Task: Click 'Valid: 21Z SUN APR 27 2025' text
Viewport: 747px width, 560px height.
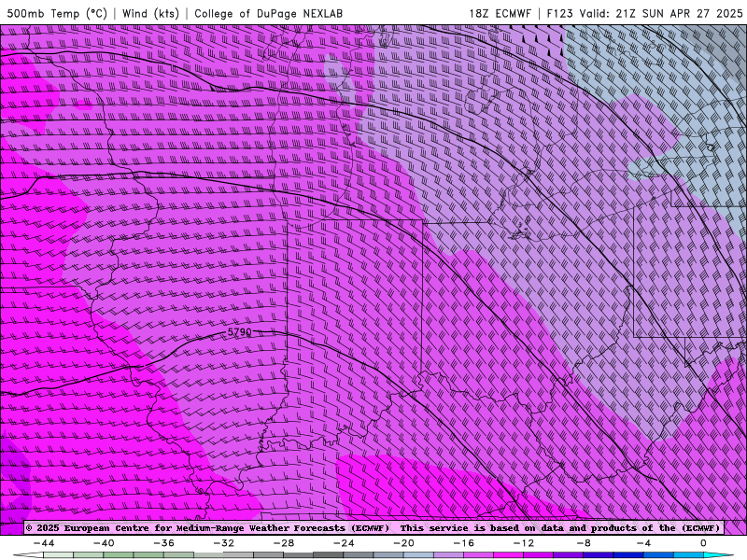Action: pyautogui.click(x=661, y=13)
